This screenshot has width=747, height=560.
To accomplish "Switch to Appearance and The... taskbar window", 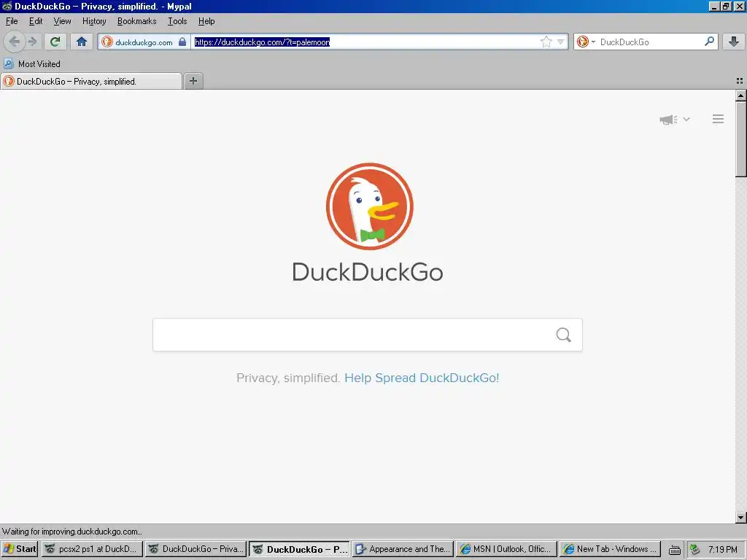I will tap(403, 549).
